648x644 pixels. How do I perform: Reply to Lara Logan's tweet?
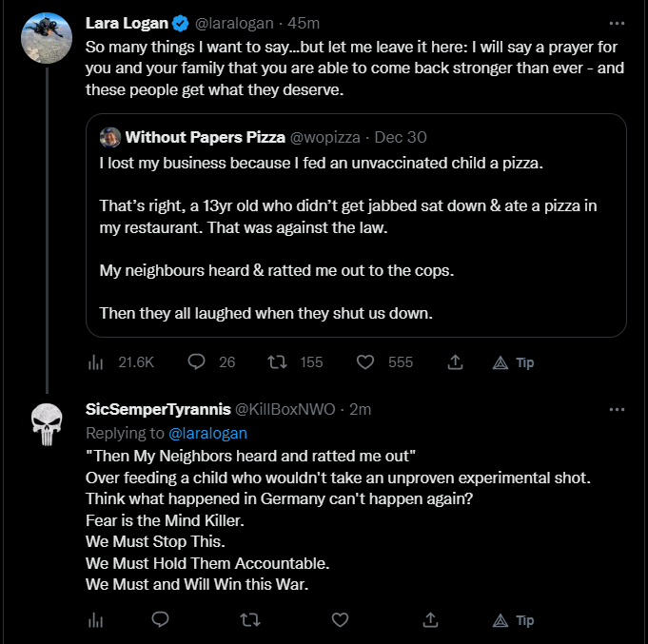click(198, 362)
